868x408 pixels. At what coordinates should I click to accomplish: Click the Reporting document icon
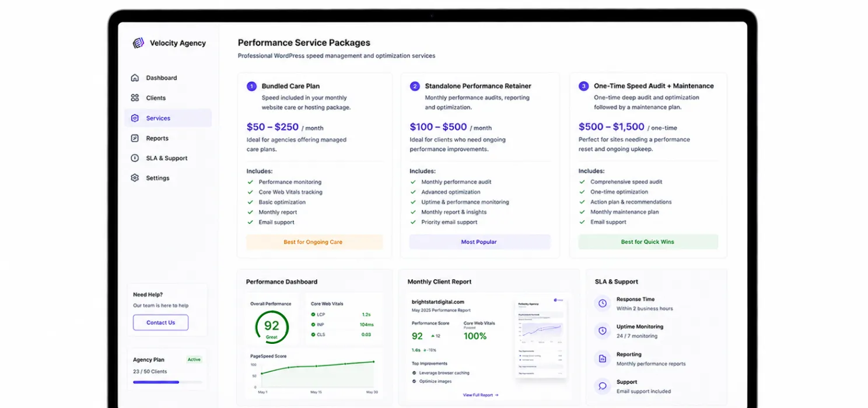[x=602, y=358]
